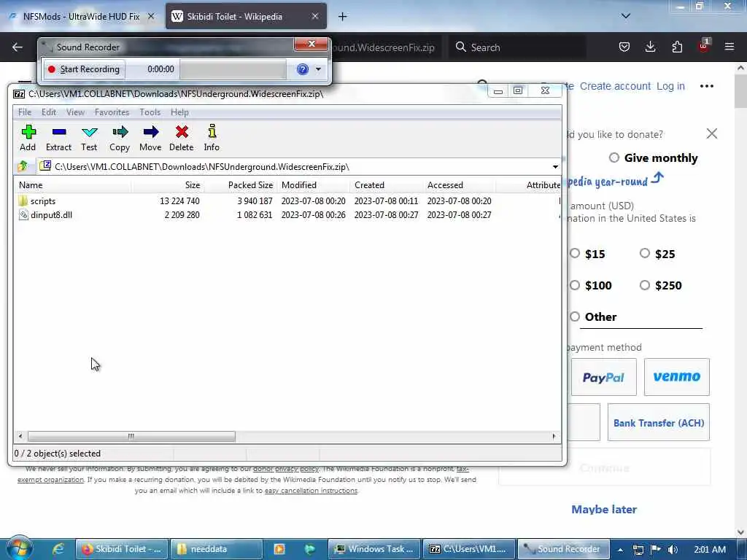Click the volume speaker tray icon
This screenshot has width=747, height=560.
coord(673,550)
